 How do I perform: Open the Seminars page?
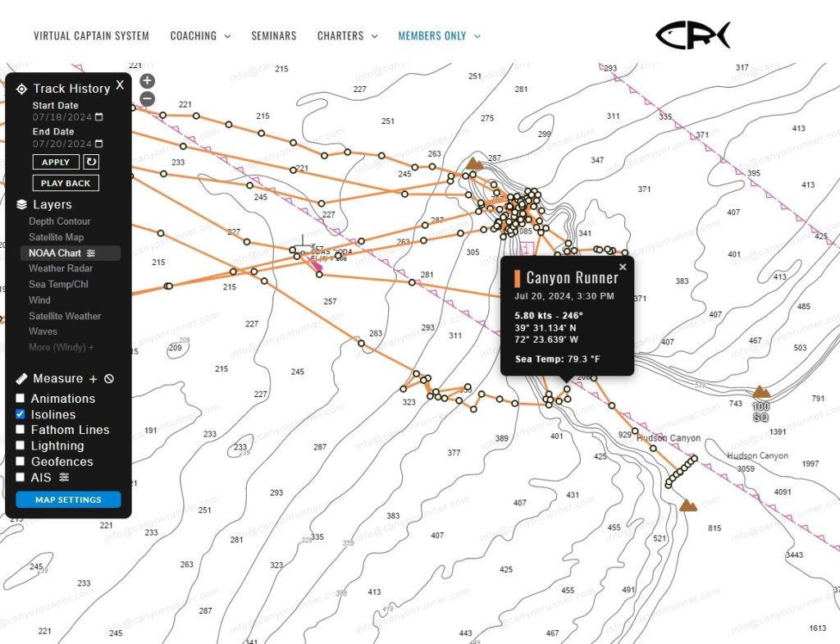click(x=274, y=36)
